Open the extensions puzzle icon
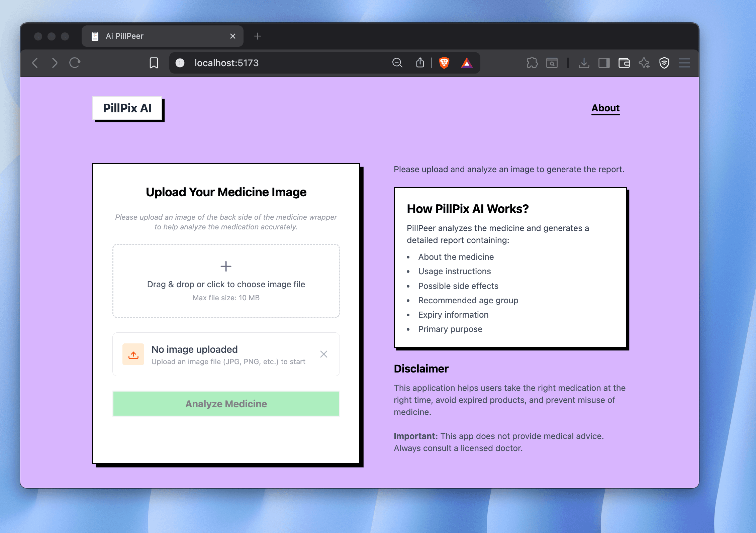 tap(532, 63)
